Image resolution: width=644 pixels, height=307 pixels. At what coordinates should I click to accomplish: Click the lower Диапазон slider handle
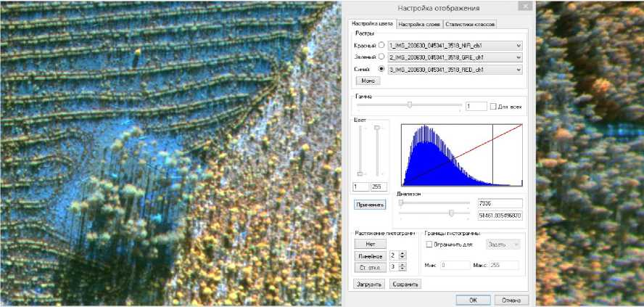click(x=451, y=213)
